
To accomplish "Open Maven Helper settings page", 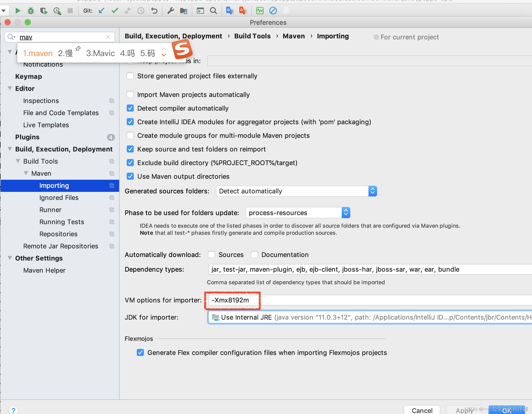I will coord(44,270).
